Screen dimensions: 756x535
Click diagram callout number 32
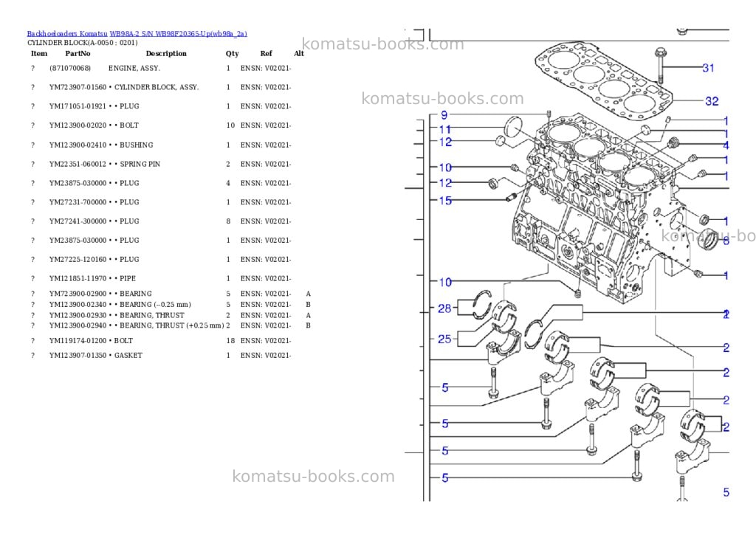[x=712, y=101]
